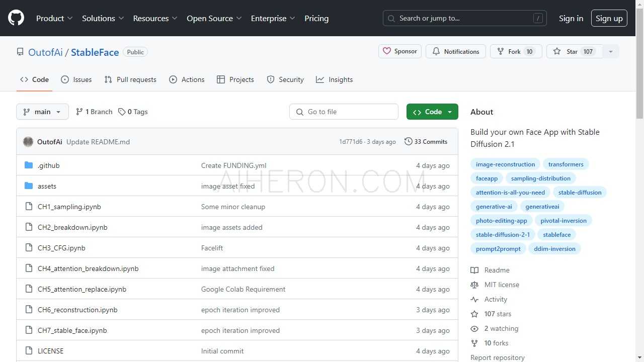644x362 pixels.
Task: Open the star lists dropdown arrow
Action: [611, 51]
